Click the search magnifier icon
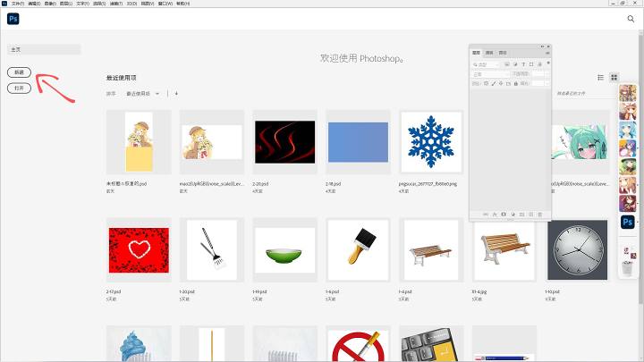The height and width of the screenshot is (362, 644). click(x=631, y=19)
